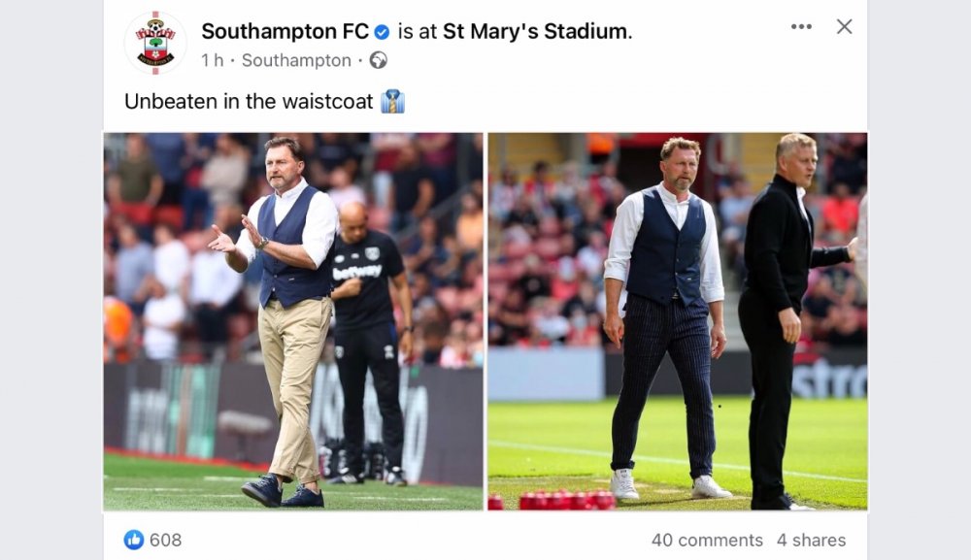Screen dimensions: 971x560
Task: Click the blue thumbs-up reaction icon
Action: [134, 540]
